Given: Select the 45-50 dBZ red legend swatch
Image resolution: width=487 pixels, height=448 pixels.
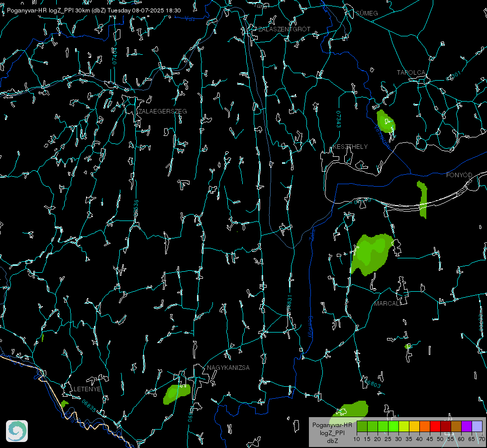Looking at the screenshot, I should click(435, 426).
